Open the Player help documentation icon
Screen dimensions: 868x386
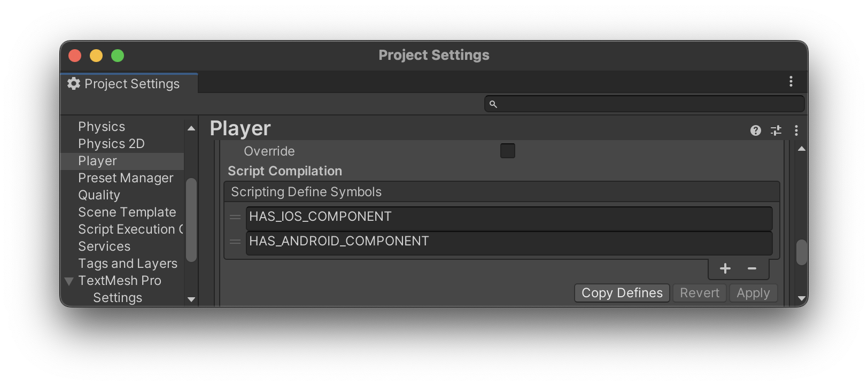point(755,130)
